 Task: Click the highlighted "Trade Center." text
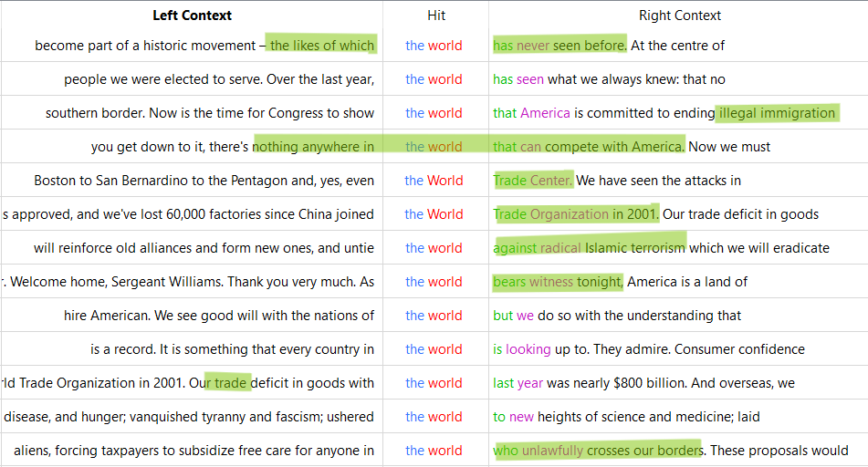533,181
